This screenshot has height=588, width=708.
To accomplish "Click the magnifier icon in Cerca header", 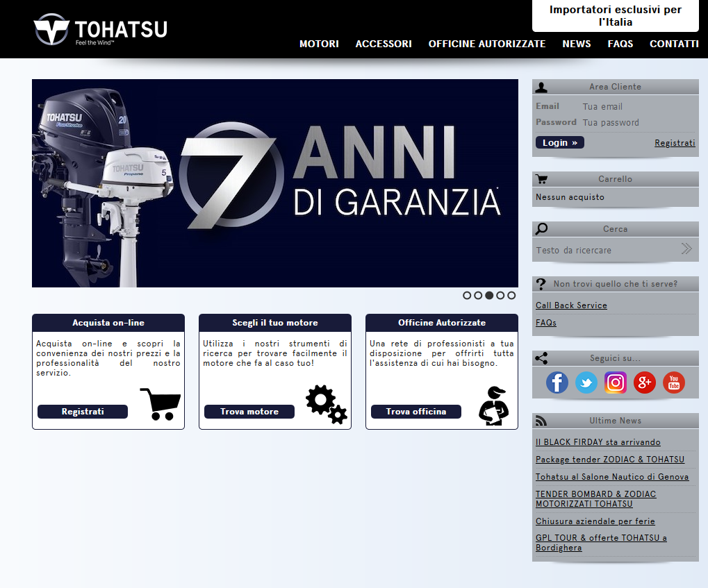I will point(541,229).
